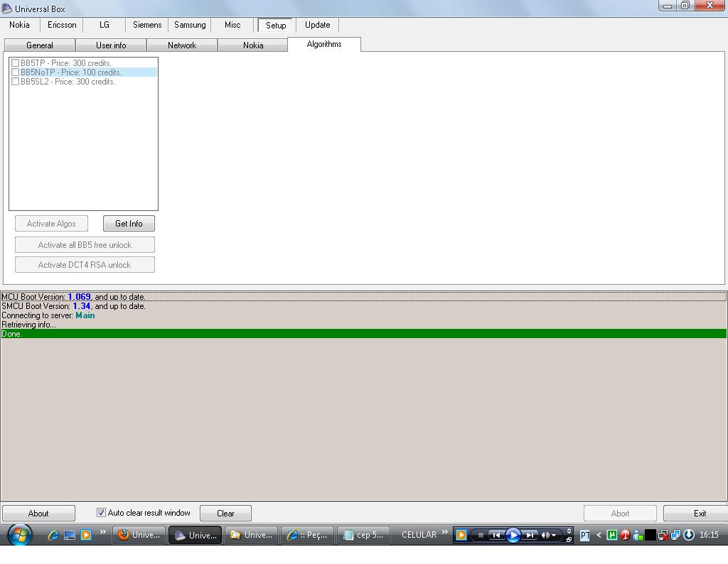Enable the BB5NoTP 100 credits checkbox
This screenshot has height=564, width=728.
click(x=15, y=72)
